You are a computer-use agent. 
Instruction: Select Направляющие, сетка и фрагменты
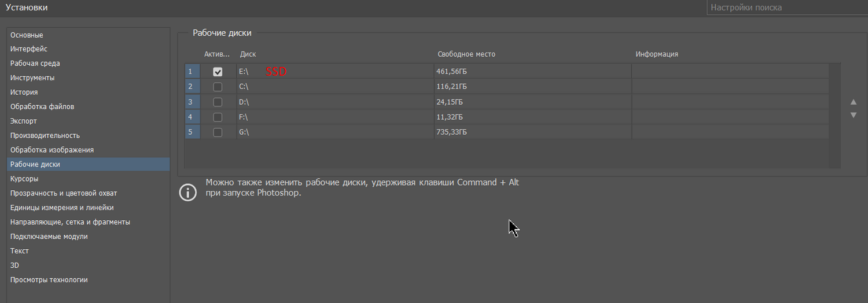(89, 223)
